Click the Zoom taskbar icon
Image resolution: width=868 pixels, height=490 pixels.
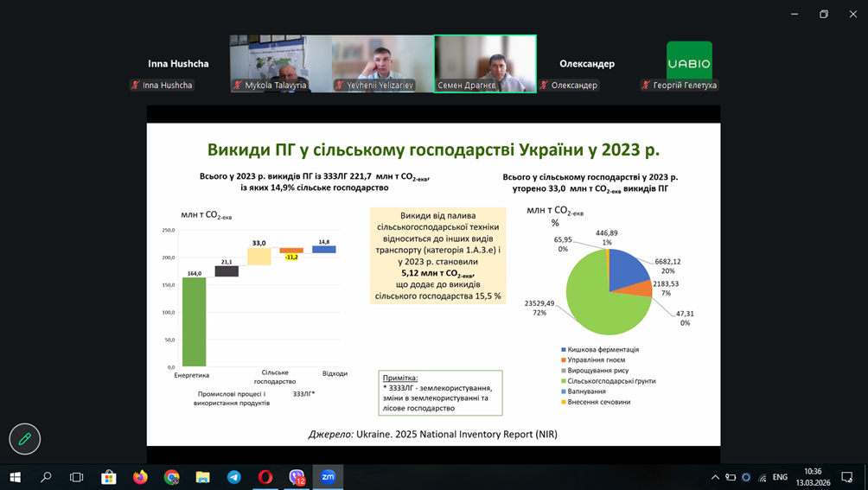click(328, 477)
